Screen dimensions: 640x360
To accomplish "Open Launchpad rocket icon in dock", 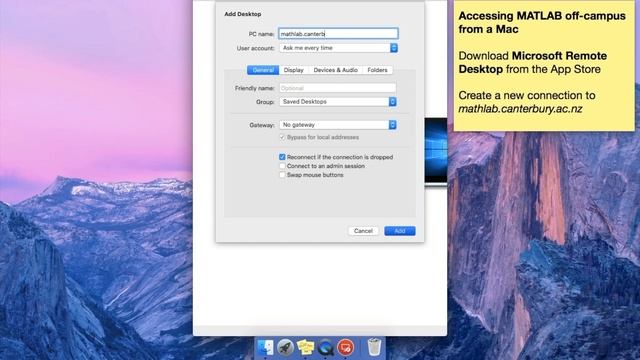I will (x=286, y=348).
